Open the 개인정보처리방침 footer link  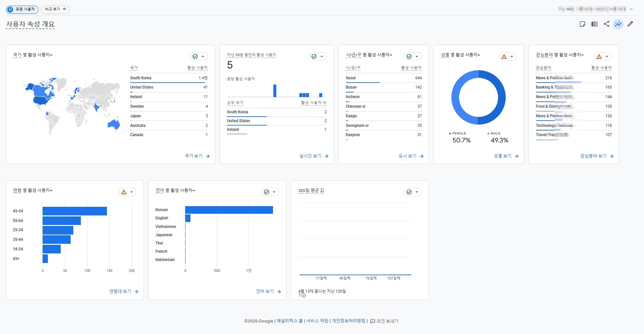[x=348, y=321]
